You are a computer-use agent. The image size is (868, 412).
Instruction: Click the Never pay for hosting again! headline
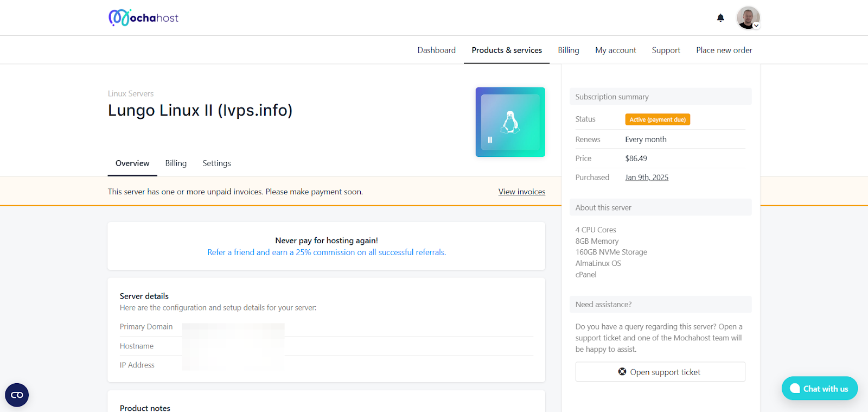coord(327,240)
